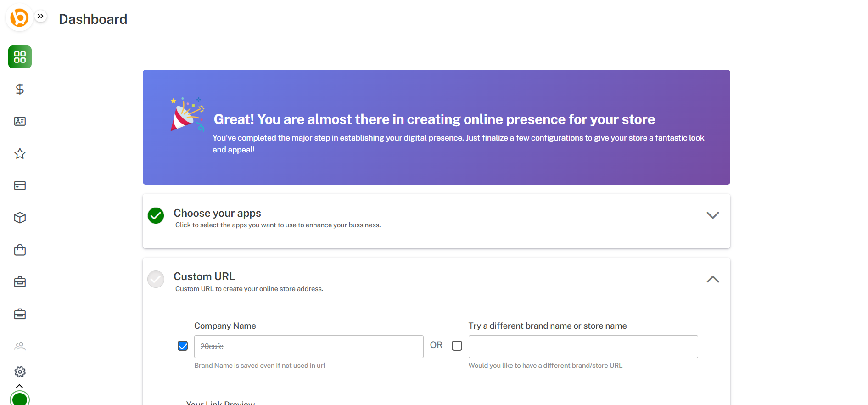The image size is (868, 405).
Task: Expand the Choose your apps section
Action: tap(712, 215)
